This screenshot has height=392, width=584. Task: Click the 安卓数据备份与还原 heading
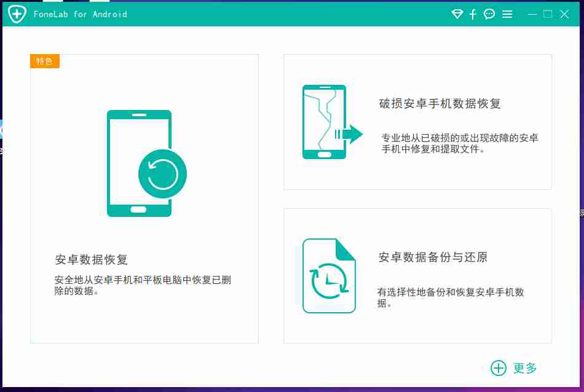pyautogui.click(x=433, y=258)
